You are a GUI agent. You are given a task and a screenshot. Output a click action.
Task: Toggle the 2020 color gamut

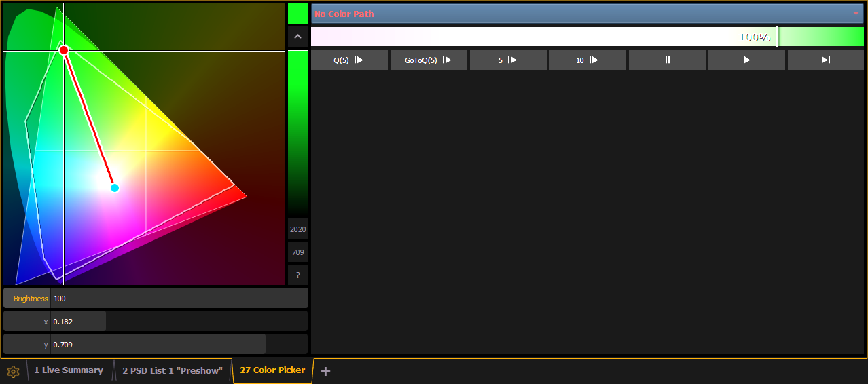[297, 229]
